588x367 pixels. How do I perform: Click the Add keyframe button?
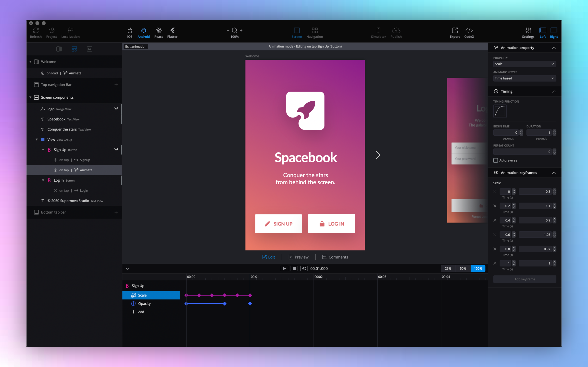pos(524,279)
